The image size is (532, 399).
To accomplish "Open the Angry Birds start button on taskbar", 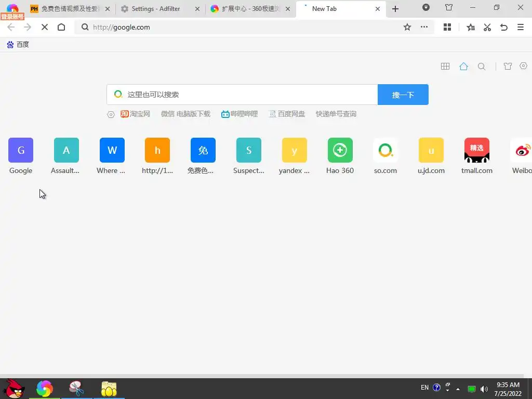I will [14, 389].
